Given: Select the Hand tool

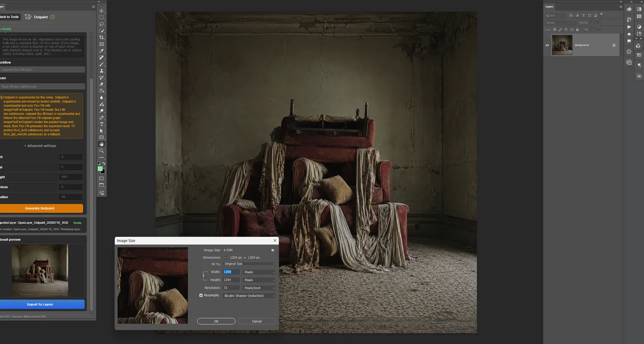Looking at the screenshot, I should tap(102, 144).
